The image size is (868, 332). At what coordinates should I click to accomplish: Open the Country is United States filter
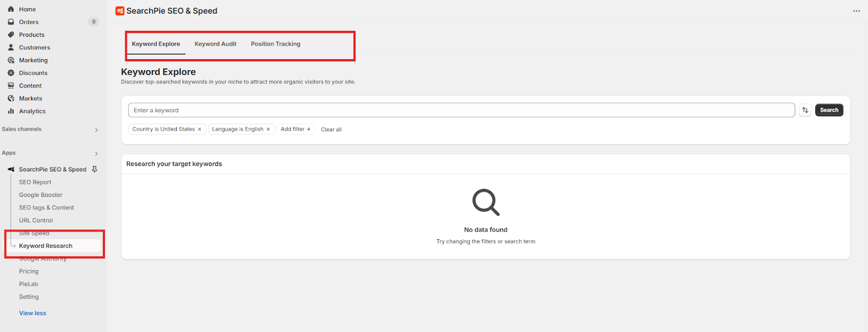point(163,129)
